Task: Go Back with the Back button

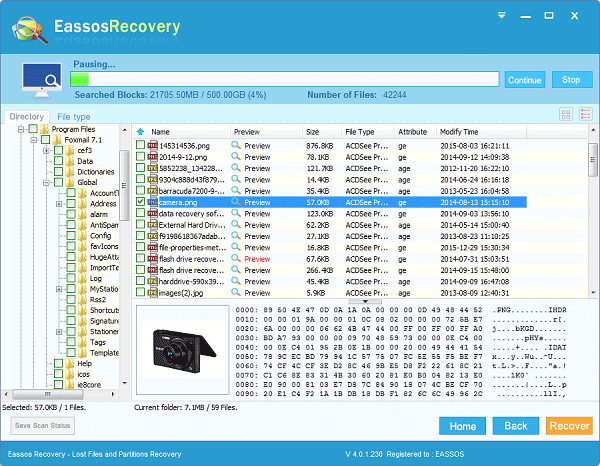Action: (x=515, y=426)
